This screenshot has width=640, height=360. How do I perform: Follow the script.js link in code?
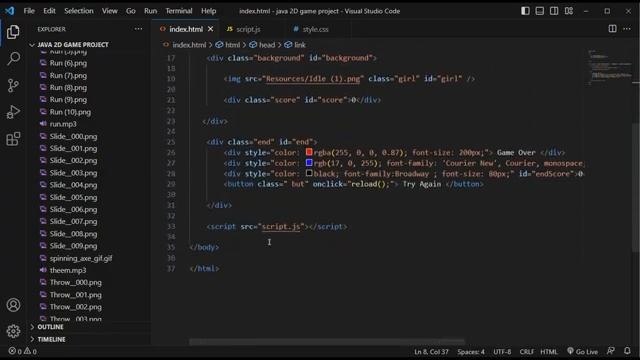[281, 226]
